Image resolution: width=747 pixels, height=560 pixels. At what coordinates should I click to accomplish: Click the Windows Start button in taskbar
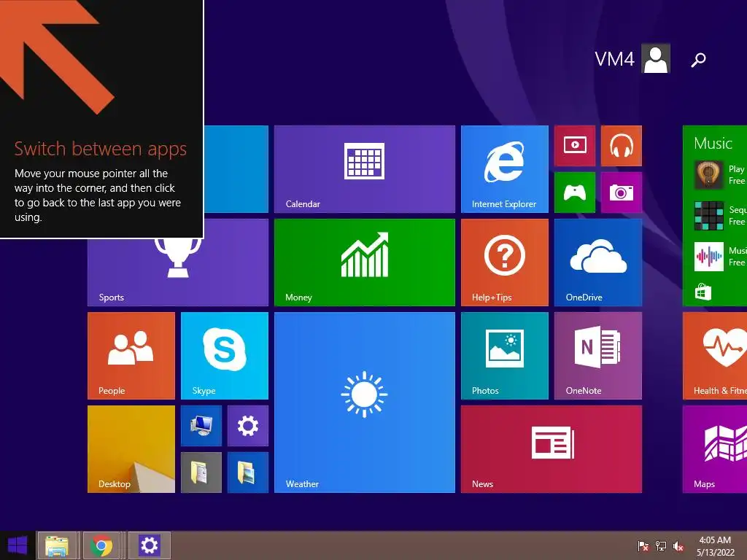18,545
